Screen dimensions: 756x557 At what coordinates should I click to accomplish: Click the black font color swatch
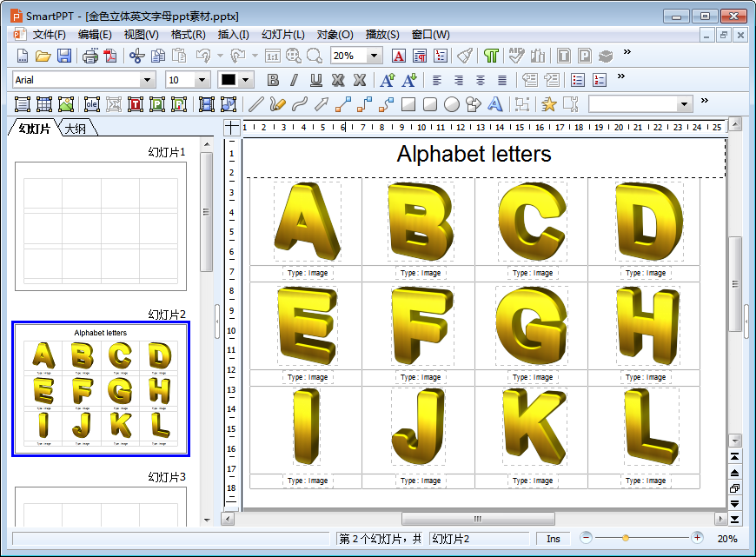pyautogui.click(x=229, y=80)
